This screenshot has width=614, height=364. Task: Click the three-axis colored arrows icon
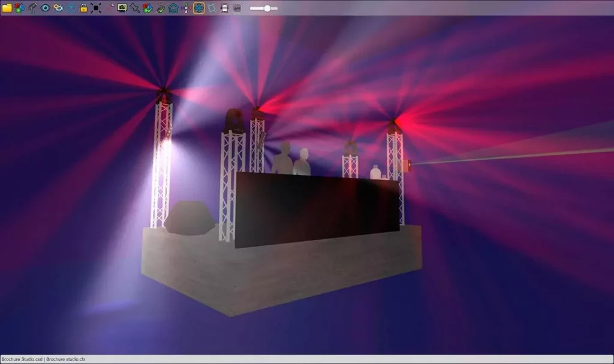pyautogui.click(x=186, y=8)
